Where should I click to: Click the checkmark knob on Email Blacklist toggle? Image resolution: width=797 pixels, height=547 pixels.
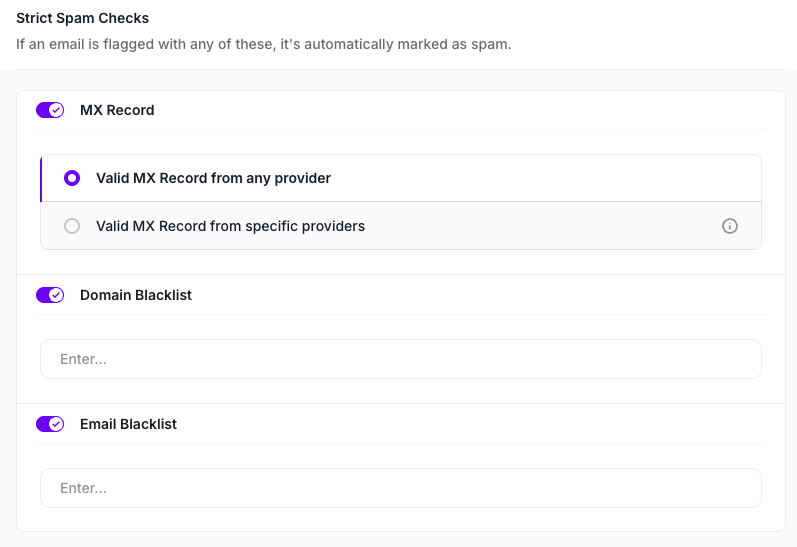tap(57, 424)
